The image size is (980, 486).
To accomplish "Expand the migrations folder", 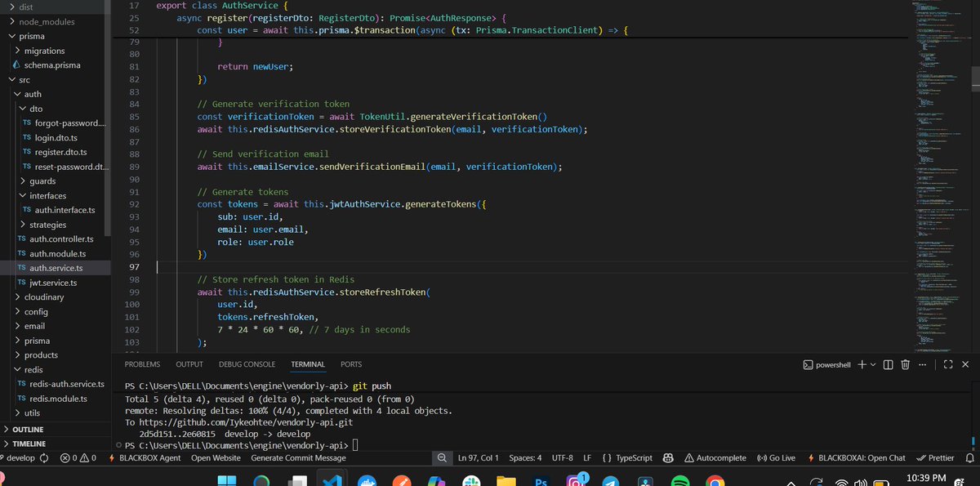I will (x=56, y=51).
